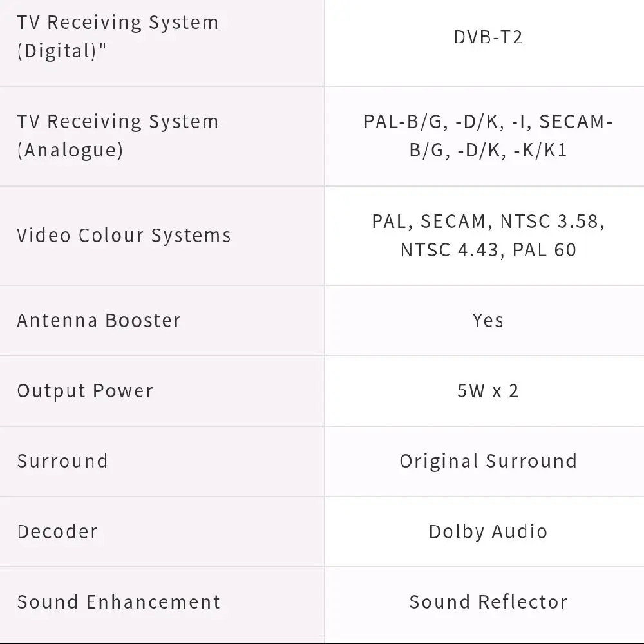Click the 'Sound Reflector' value
Image resolution: width=644 pixels, height=644 pixels.
point(488,602)
